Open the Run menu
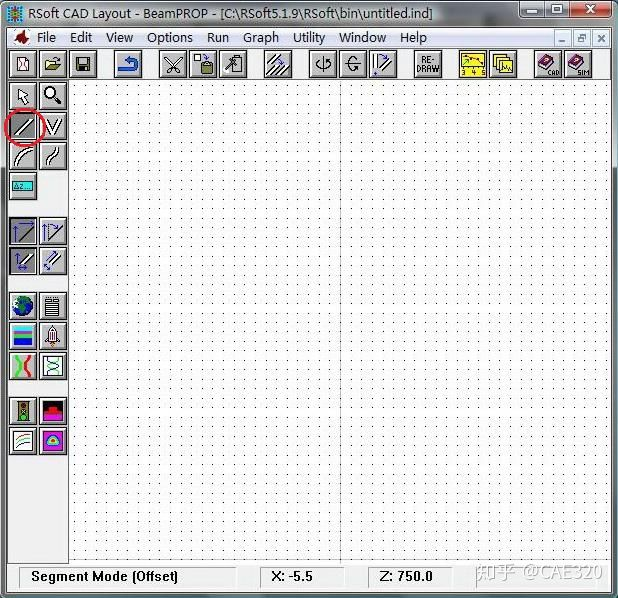Viewport: 618px width, 598px height. click(x=218, y=38)
